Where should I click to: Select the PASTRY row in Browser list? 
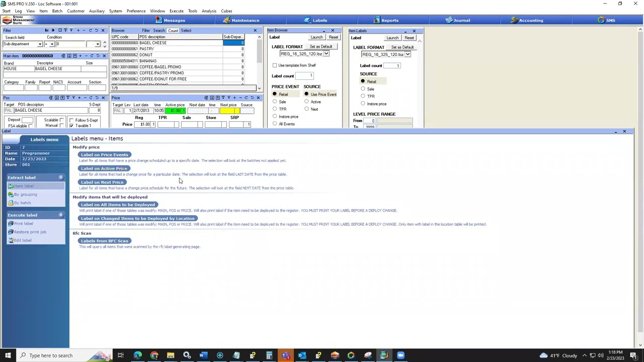pyautogui.click(x=178, y=49)
